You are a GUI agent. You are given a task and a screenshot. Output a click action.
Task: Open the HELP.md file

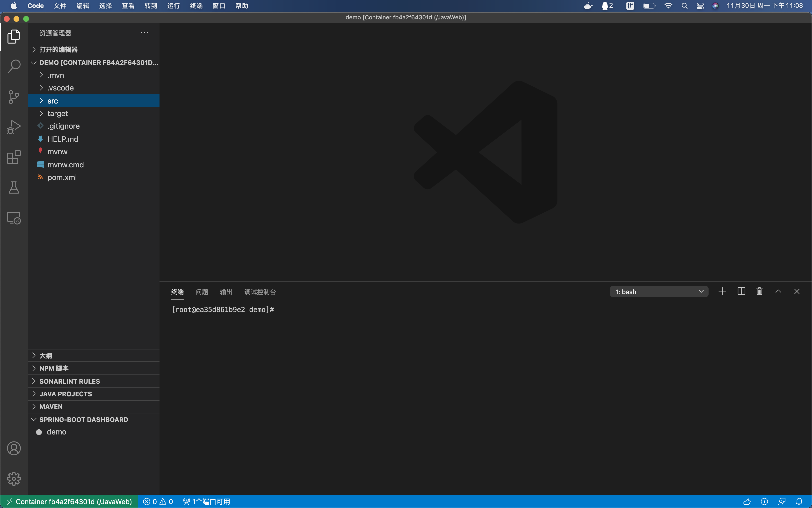tap(94, 139)
